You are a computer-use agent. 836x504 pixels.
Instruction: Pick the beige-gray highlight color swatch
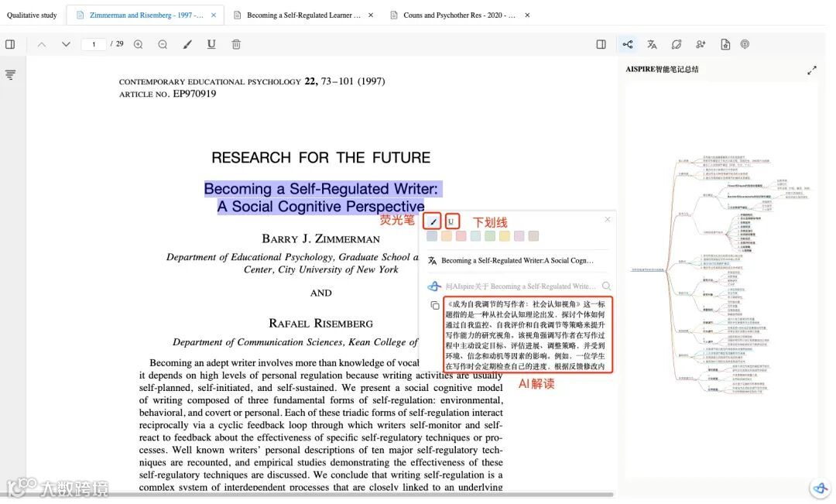(533, 235)
